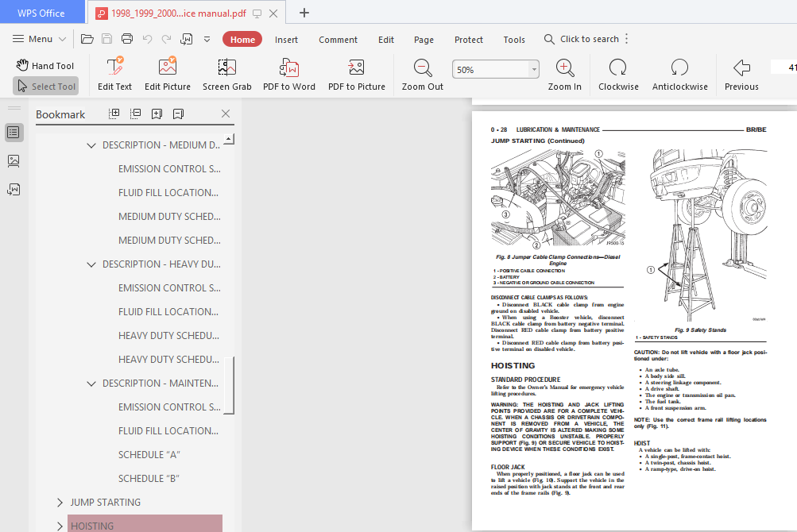Close the Bookmark panel

pos(226,114)
